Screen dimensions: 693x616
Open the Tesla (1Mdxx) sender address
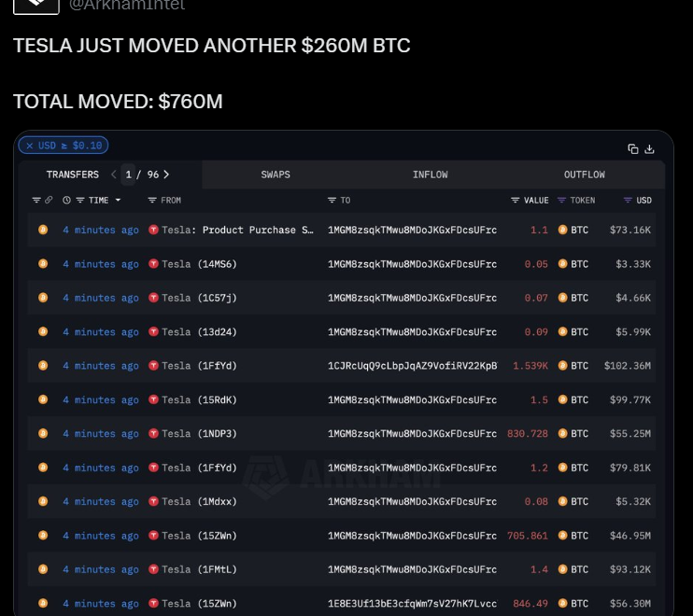[199, 501]
